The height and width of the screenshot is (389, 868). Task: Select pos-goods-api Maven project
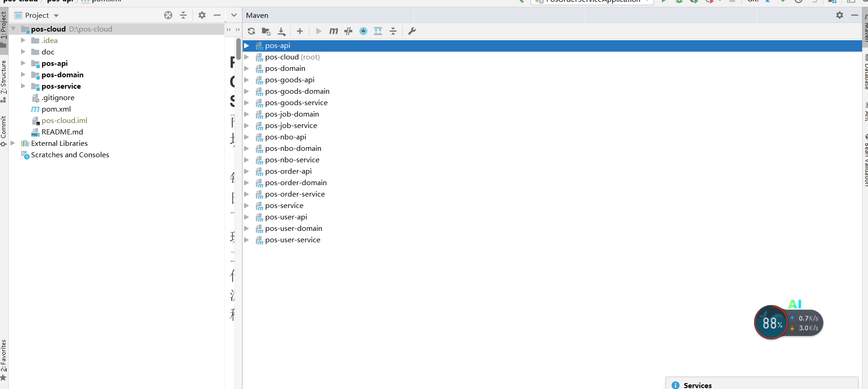click(290, 80)
